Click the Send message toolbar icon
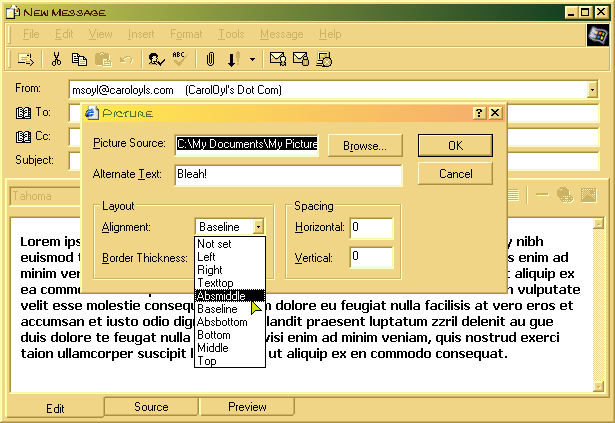 coord(25,60)
